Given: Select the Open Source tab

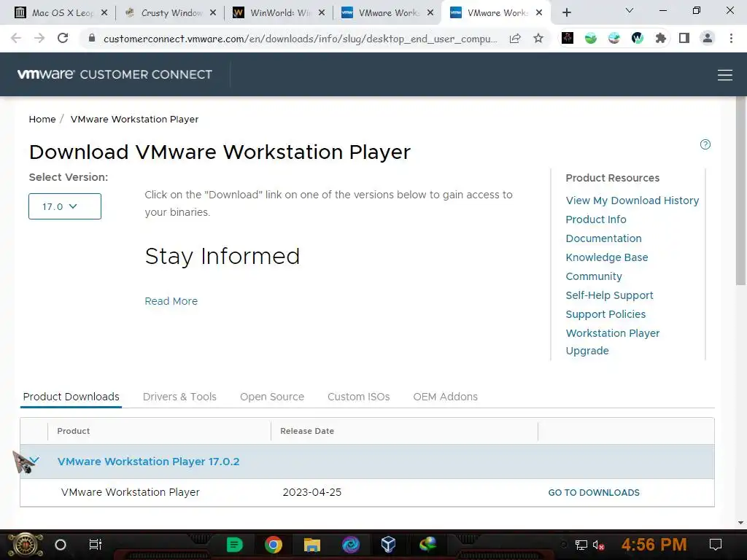Looking at the screenshot, I should coord(272,397).
